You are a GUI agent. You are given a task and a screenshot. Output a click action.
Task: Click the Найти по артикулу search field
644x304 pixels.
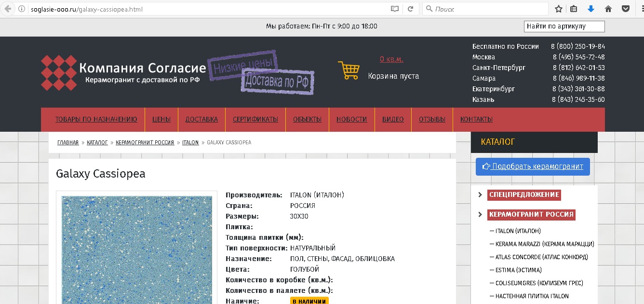pyautogui.click(x=564, y=27)
